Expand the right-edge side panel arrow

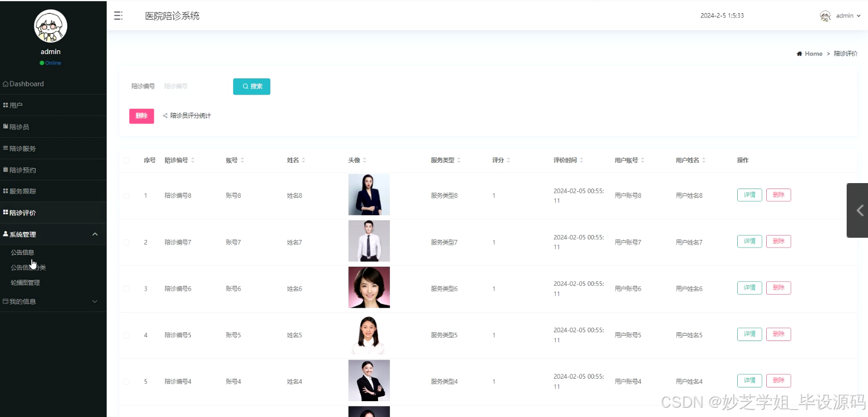tap(858, 210)
